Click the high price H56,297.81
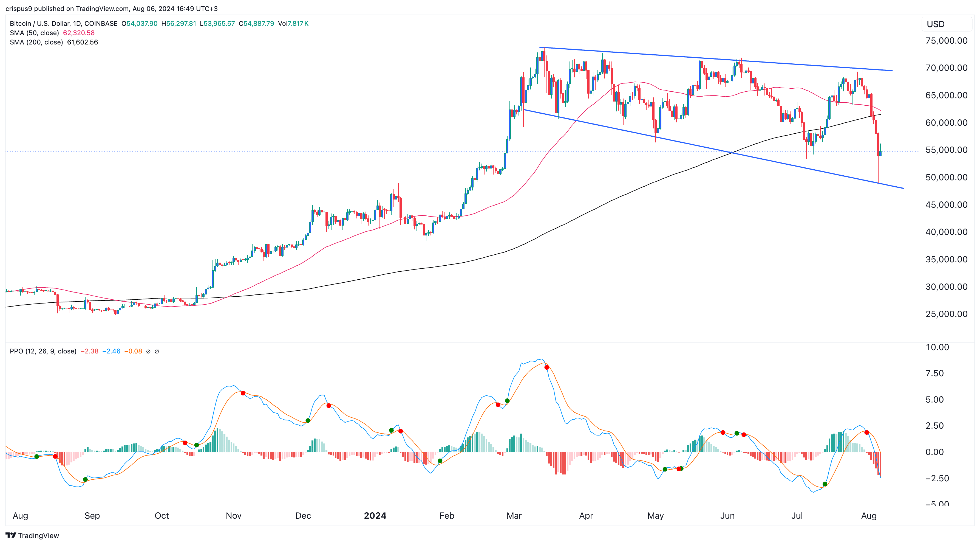Screen dimensions: 980x545 pyautogui.click(x=179, y=23)
